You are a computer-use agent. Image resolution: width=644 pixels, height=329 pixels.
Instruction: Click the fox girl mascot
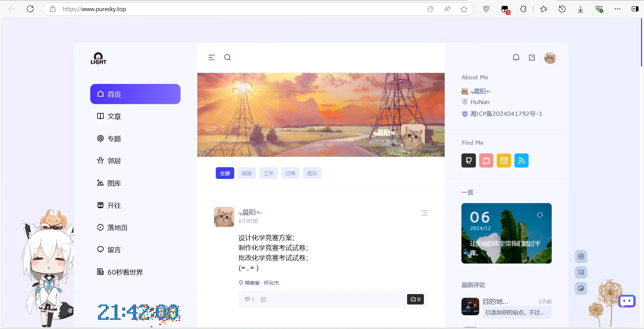[x=47, y=269]
